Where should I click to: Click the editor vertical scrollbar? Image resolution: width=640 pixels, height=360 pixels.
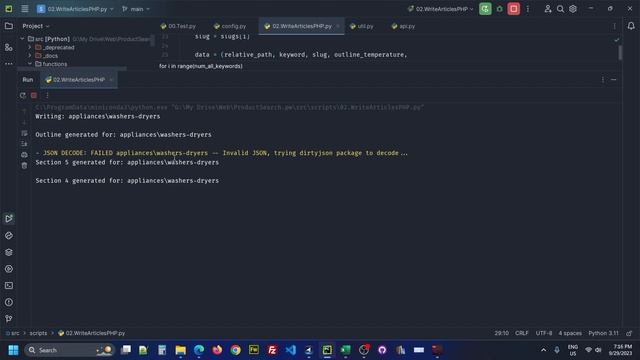620,52
